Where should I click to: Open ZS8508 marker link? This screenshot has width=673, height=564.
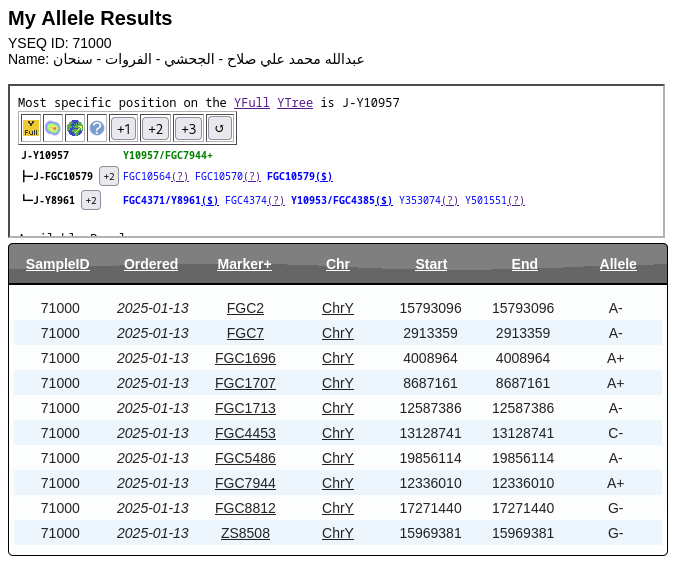coord(245,533)
